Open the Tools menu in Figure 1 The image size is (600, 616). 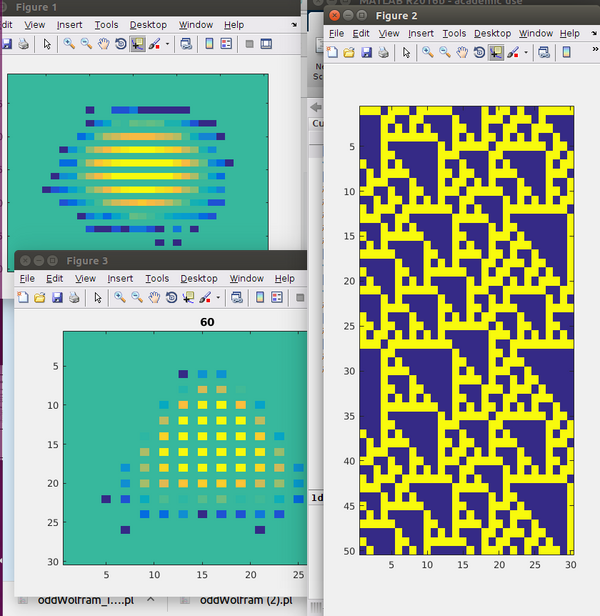tap(106, 25)
